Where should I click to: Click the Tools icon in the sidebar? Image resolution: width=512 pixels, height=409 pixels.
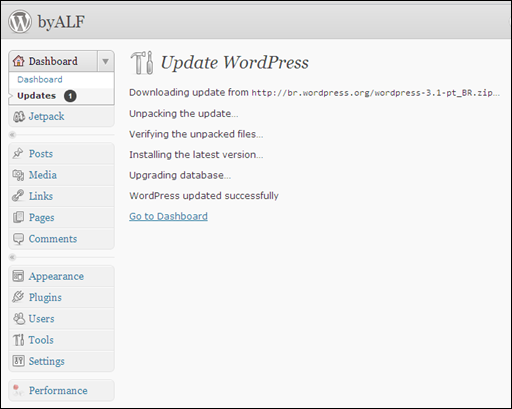(18, 340)
